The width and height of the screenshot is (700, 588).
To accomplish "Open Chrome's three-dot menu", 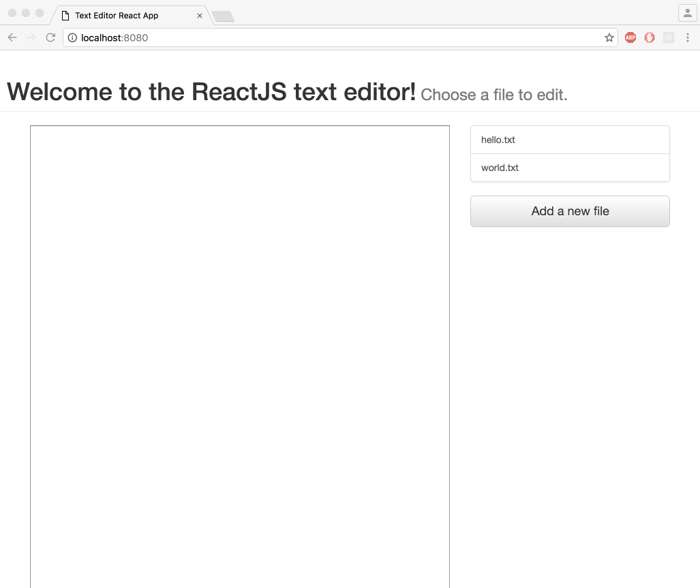I will coord(688,38).
